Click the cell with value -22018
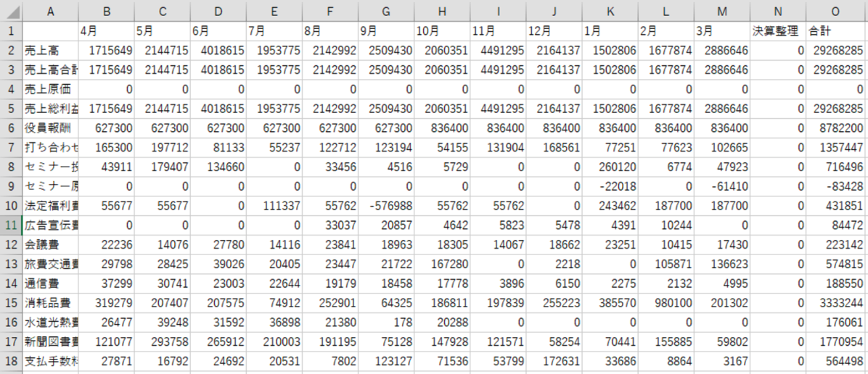 click(610, 186)
